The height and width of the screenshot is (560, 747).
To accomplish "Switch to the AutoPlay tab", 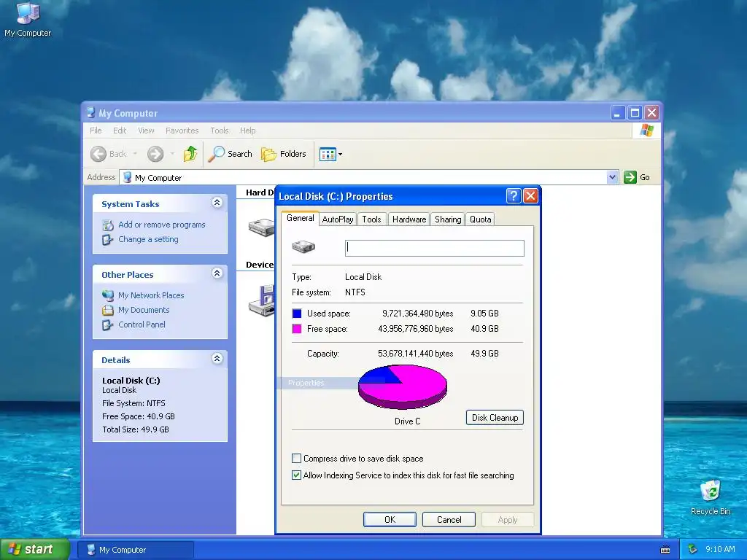I will point(338,219).
